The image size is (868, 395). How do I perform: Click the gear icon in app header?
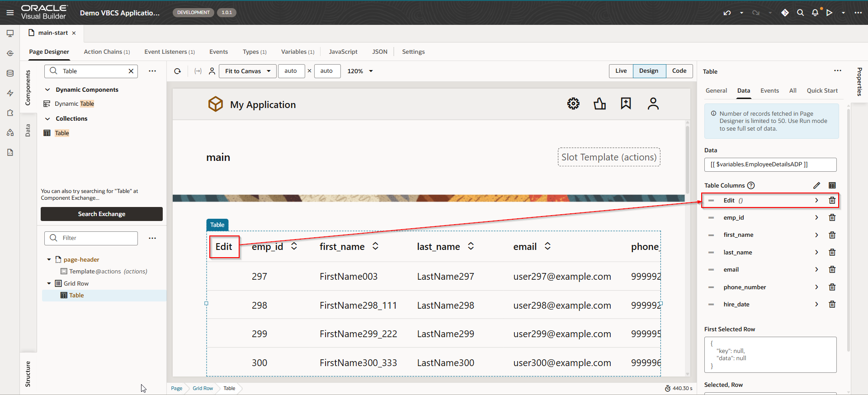(x=573, y=104)
